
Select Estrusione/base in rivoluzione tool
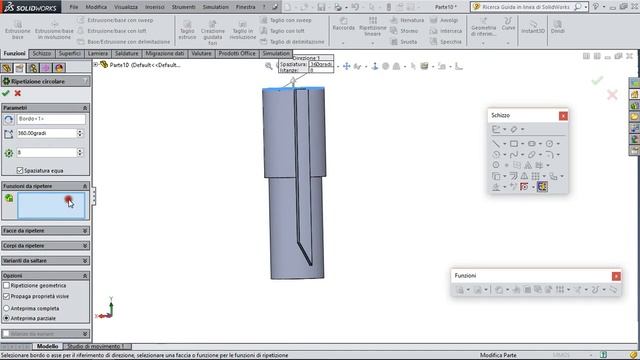point(54,30)
